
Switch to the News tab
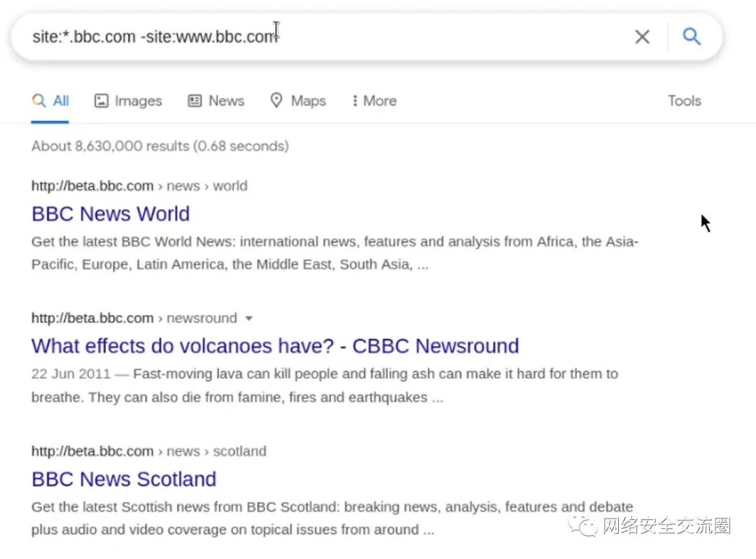(x=216, y=101)
